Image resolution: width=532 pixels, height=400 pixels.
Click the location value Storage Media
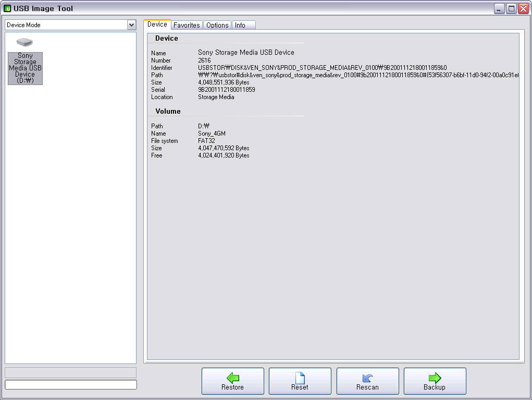(x=216, y=97)
